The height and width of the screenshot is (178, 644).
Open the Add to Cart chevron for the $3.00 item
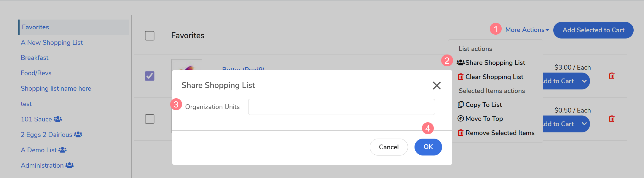[584, 81]
